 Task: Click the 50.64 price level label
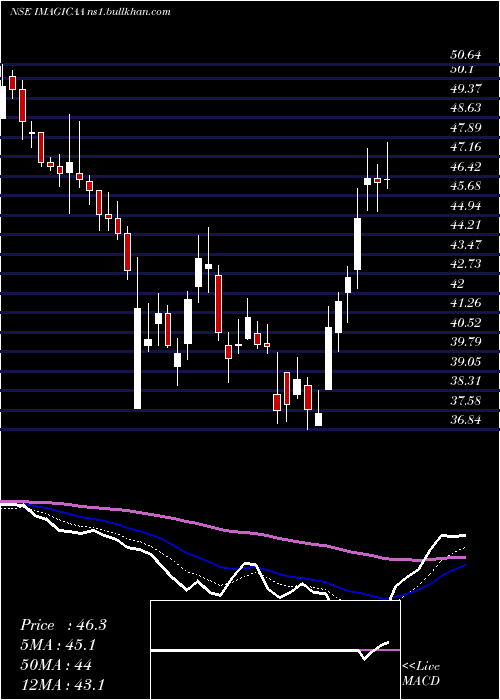(466, 55)
